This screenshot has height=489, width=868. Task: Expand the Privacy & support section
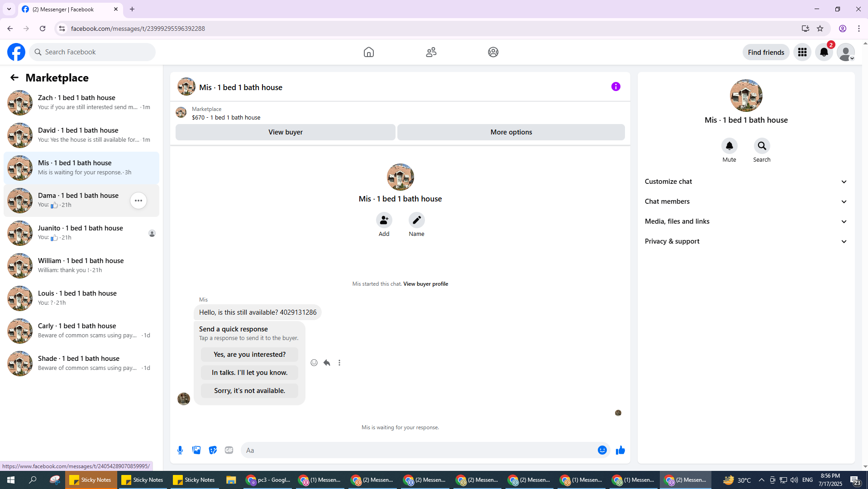(x=746, y=241)
